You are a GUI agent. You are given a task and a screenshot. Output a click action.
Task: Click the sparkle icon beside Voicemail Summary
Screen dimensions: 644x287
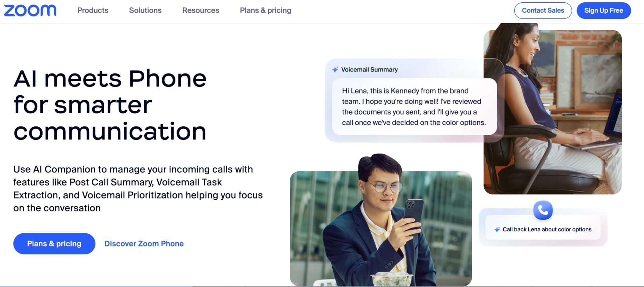pyautogui.click(x=335, y=69)
